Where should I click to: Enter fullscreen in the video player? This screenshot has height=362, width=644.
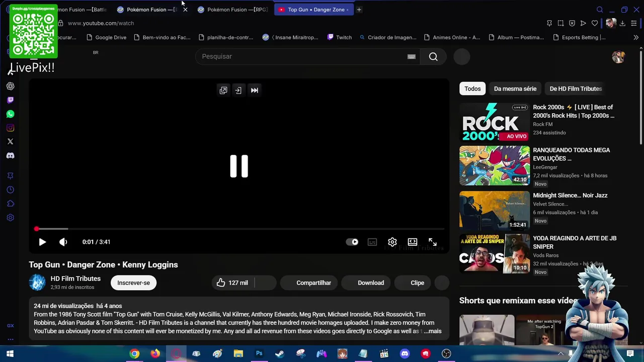(x=433, y=242)
